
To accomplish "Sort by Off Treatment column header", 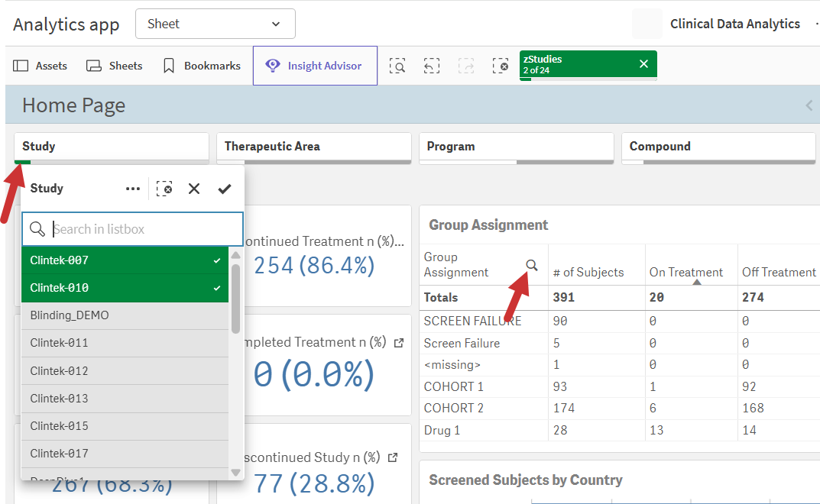I will click(779, 273).
